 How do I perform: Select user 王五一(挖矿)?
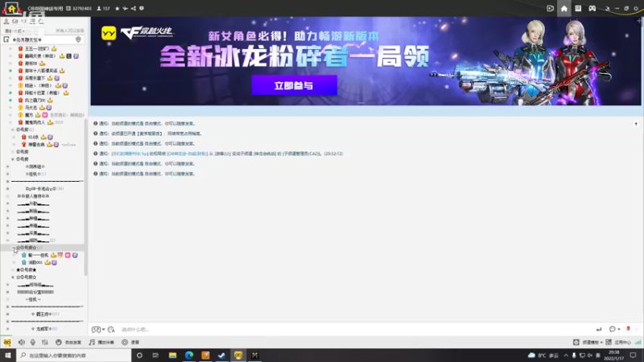[x=37, y=48]
